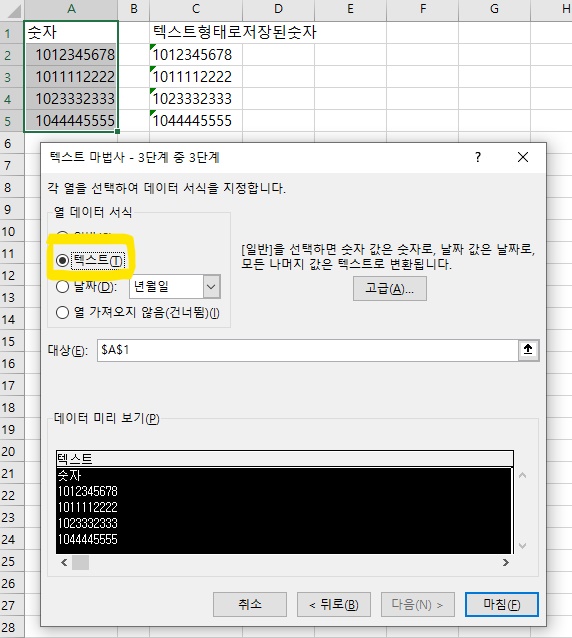Select column A header
The image size is (572, 638).
pos(71,9)
